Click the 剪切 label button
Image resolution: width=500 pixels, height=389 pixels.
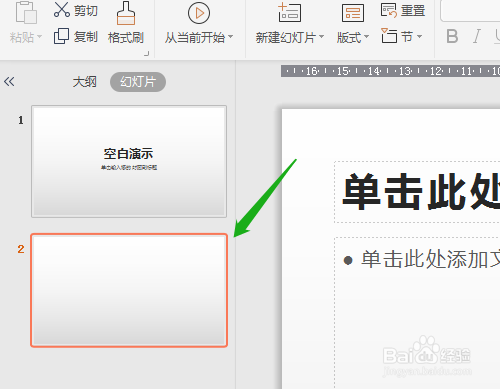(86, 10)
